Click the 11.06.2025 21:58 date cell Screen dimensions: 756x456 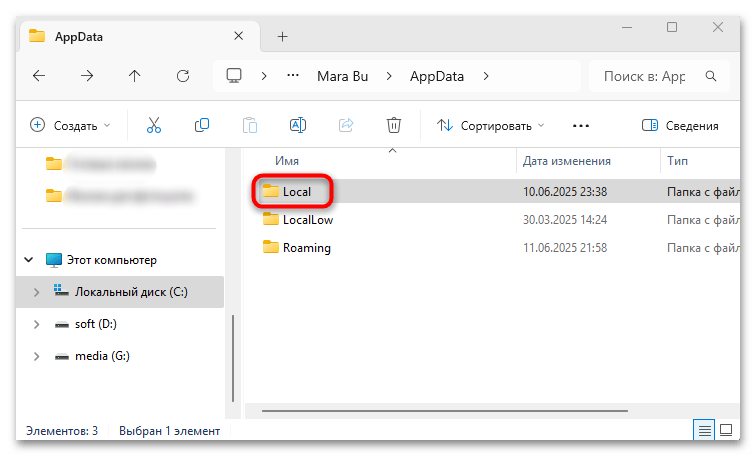[565, 248]
